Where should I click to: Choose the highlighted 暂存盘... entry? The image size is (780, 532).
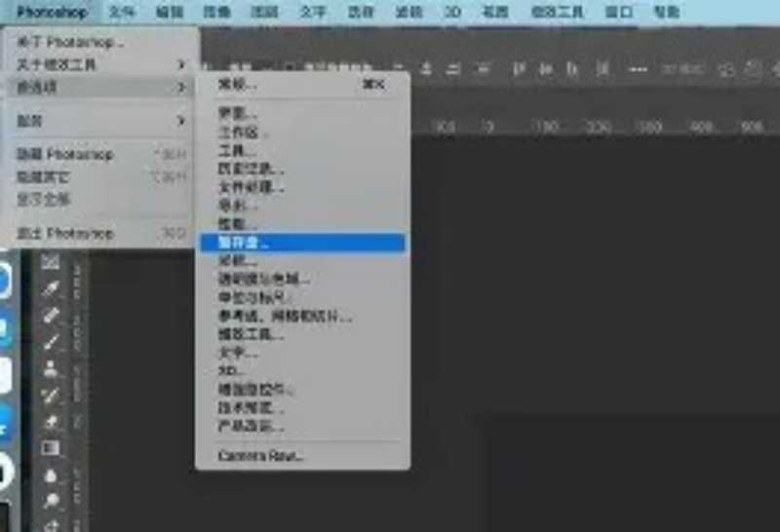pyautogui.click(x=302, y=243)
